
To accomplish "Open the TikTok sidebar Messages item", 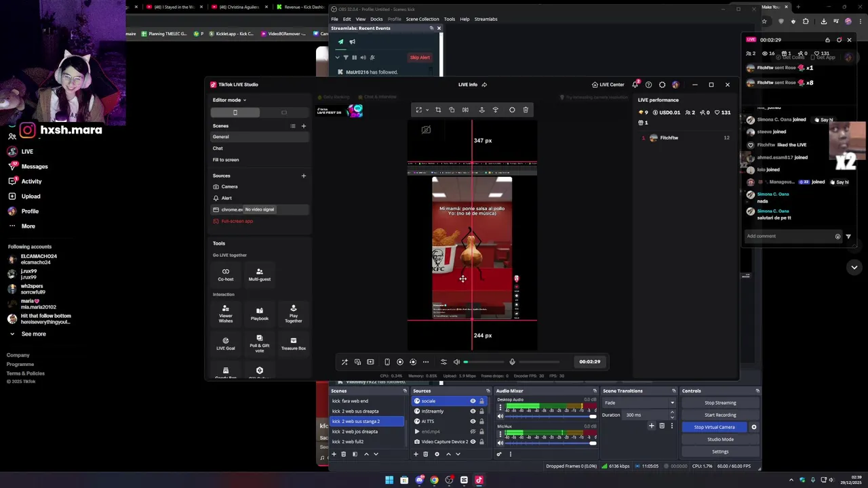I will pyautogui.click(x=28, y=167).
